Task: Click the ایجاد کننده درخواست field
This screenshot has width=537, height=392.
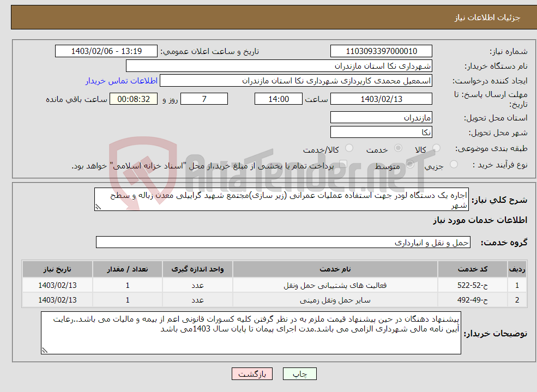Action: coord(296,81)
